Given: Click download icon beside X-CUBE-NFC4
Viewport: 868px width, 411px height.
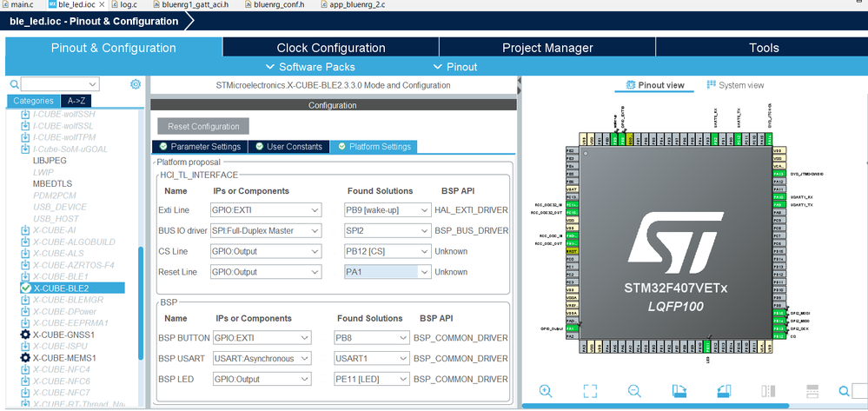Looking at the screenshot, I should coord(25,369).
